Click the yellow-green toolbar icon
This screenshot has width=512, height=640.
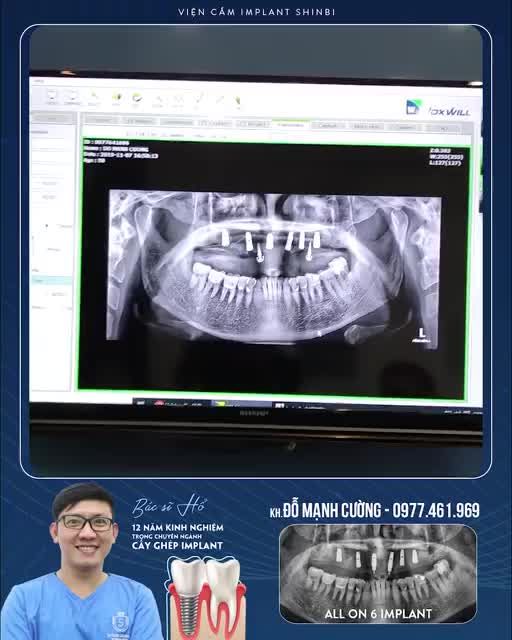tap(117, 99)
